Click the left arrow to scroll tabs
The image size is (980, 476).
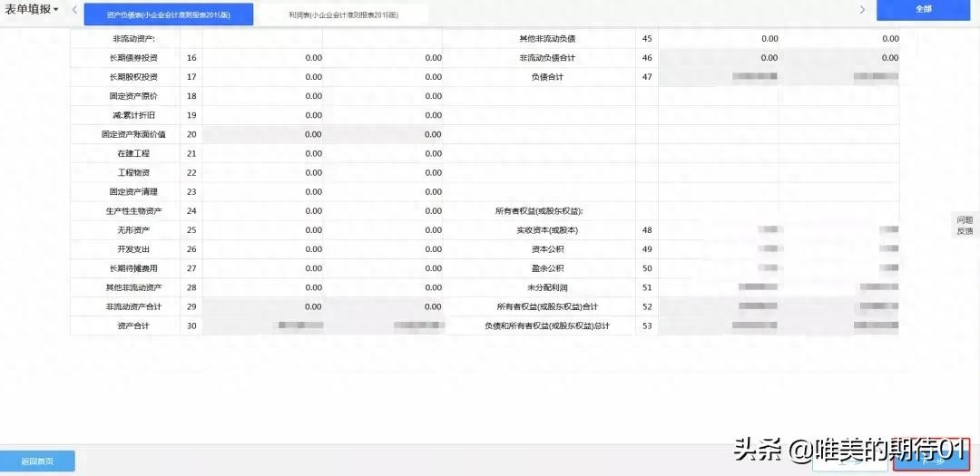pos(73,10)
